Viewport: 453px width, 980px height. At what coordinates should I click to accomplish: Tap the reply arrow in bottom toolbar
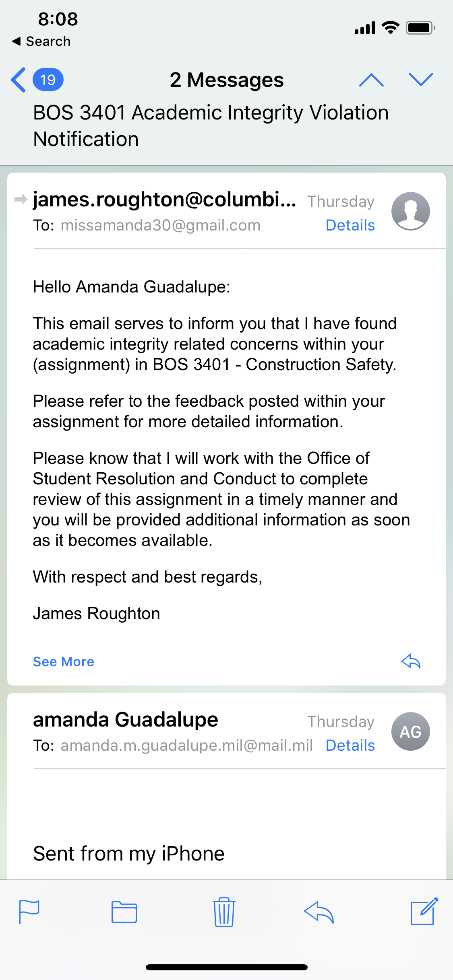coord(319,912)
